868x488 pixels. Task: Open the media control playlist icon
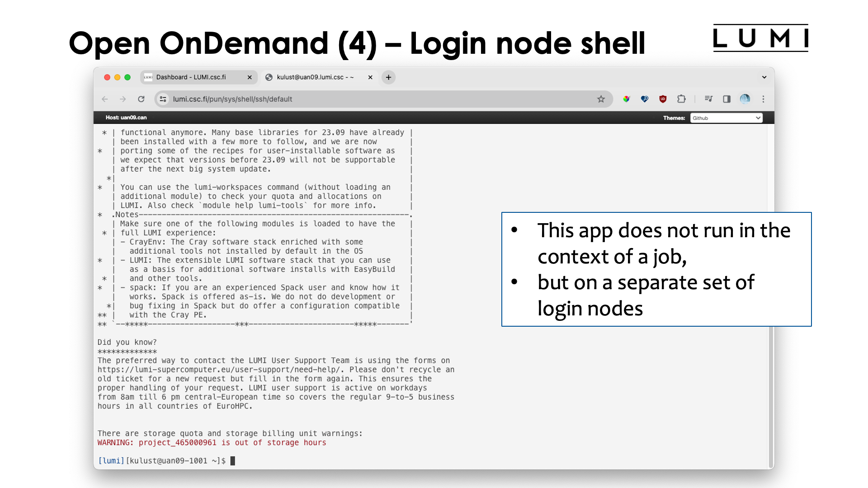coord(708,99)
